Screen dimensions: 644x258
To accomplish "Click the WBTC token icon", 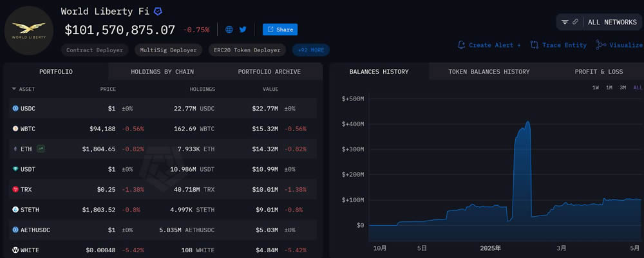I will pyautogui.click(x=15, y=129).
